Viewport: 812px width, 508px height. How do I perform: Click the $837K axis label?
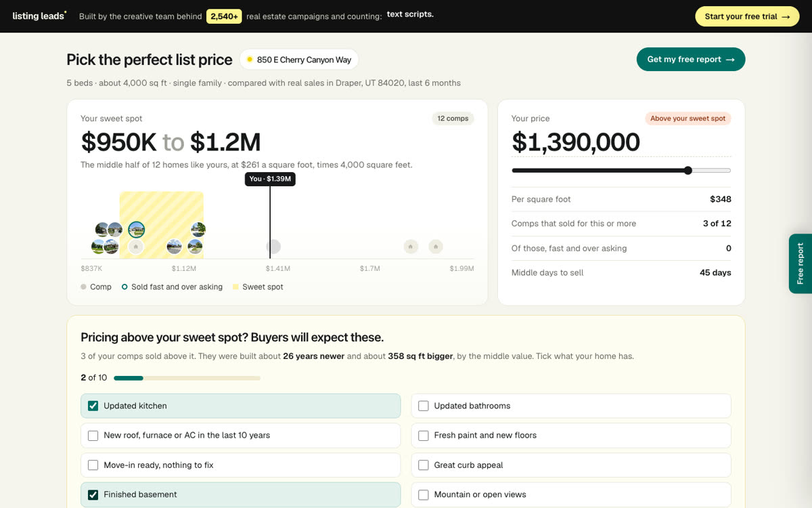91,269
